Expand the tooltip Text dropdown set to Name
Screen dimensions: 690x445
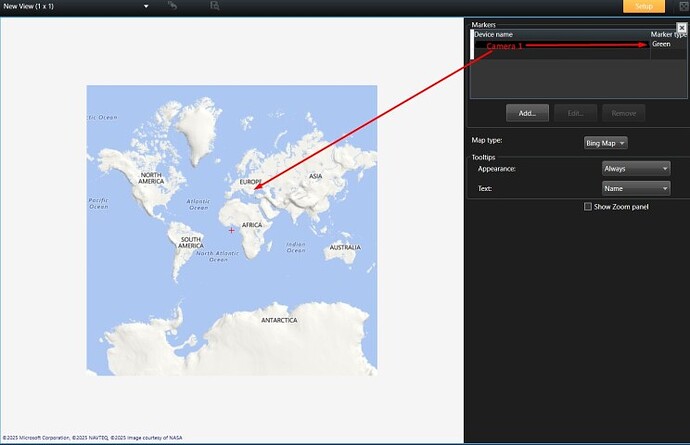point(635,188)
